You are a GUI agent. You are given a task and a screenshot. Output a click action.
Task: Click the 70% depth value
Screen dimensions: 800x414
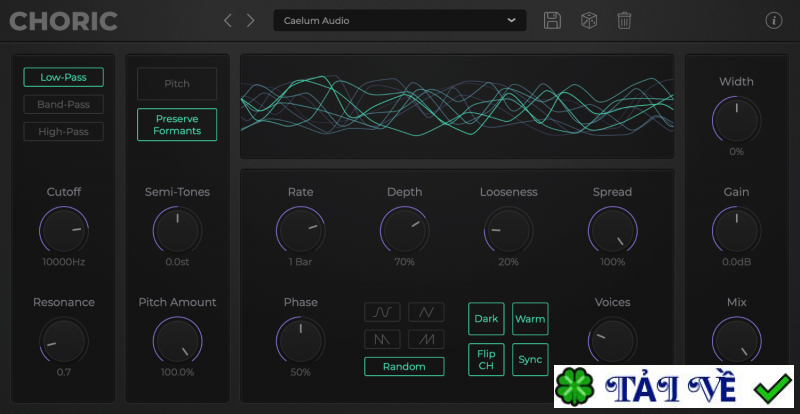(405, 262)
